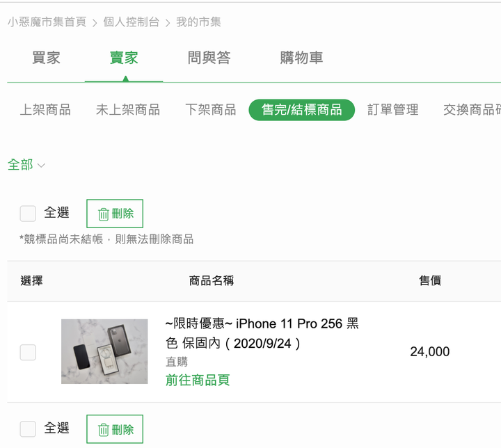Open the 下架商品 section
501x448 pixels.
pyautogui.click(x=211, y=110)
